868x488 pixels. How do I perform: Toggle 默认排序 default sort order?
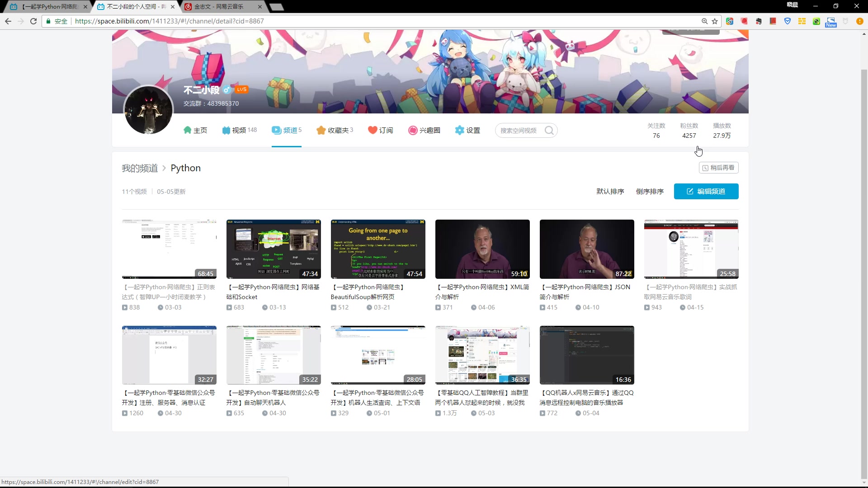(x=610, y=191)
